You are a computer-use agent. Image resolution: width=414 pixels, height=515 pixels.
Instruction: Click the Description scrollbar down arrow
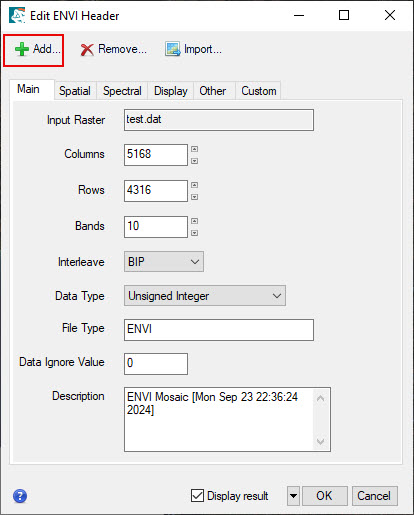[320, 441]
